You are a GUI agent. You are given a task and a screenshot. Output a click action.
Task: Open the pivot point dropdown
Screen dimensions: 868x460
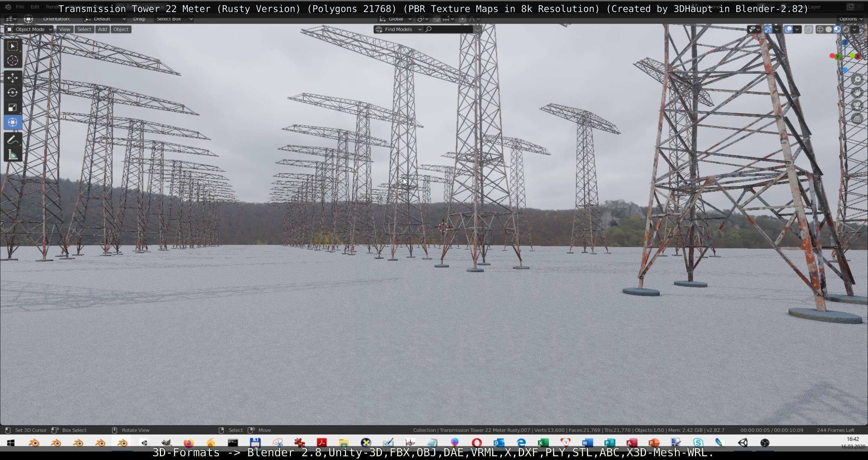tap(423, 19)
